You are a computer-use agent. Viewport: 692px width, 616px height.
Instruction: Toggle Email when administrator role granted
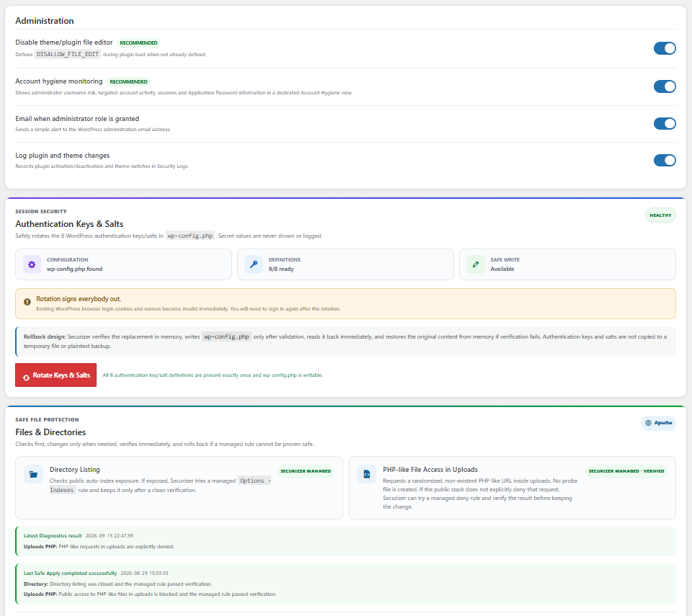coord(665,123)
